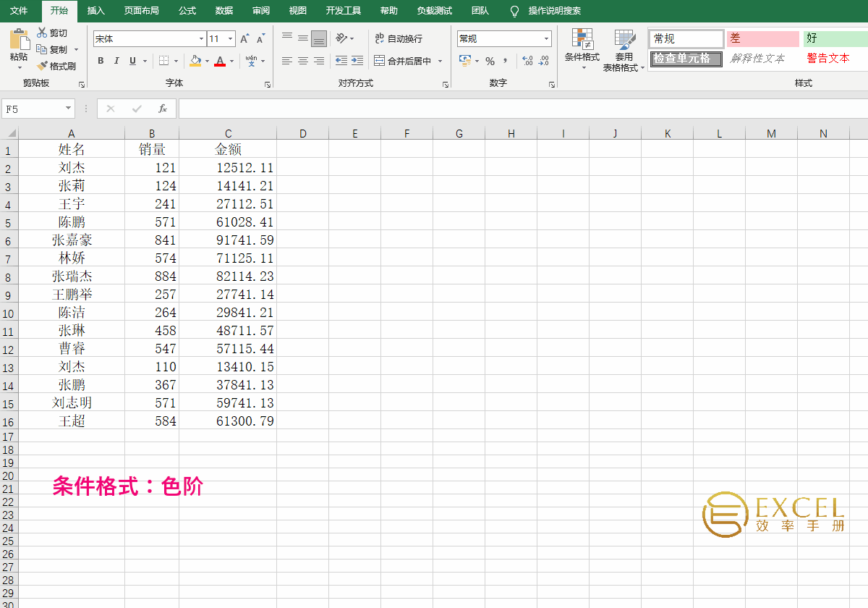Click the increase indent icon
Screen dimensions: 868x608
pos(357,61)
